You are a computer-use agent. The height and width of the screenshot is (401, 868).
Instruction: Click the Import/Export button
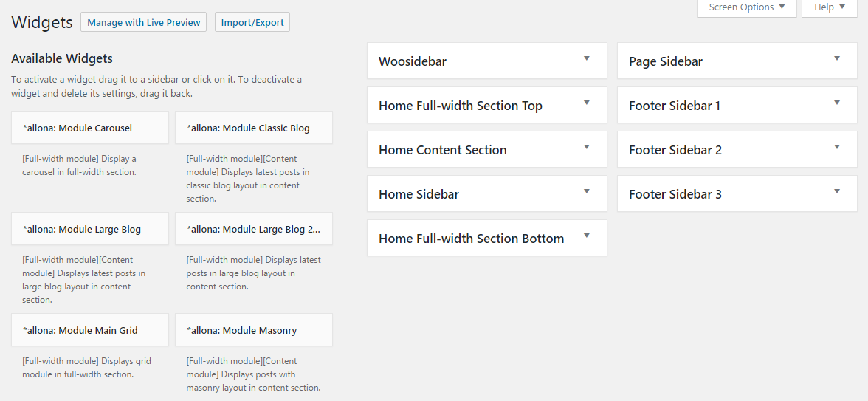(252, 22)
